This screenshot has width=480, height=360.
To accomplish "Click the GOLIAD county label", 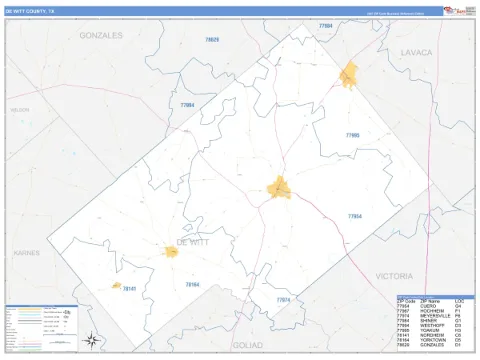I will click(248, 345).
